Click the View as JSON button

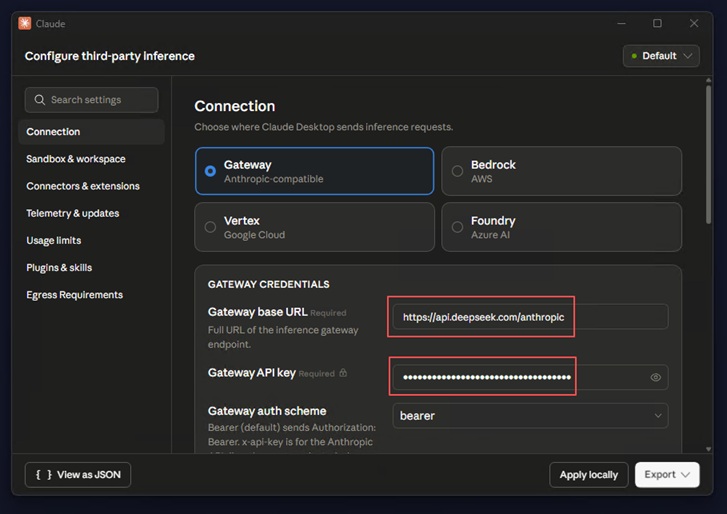tap(78, 475)
